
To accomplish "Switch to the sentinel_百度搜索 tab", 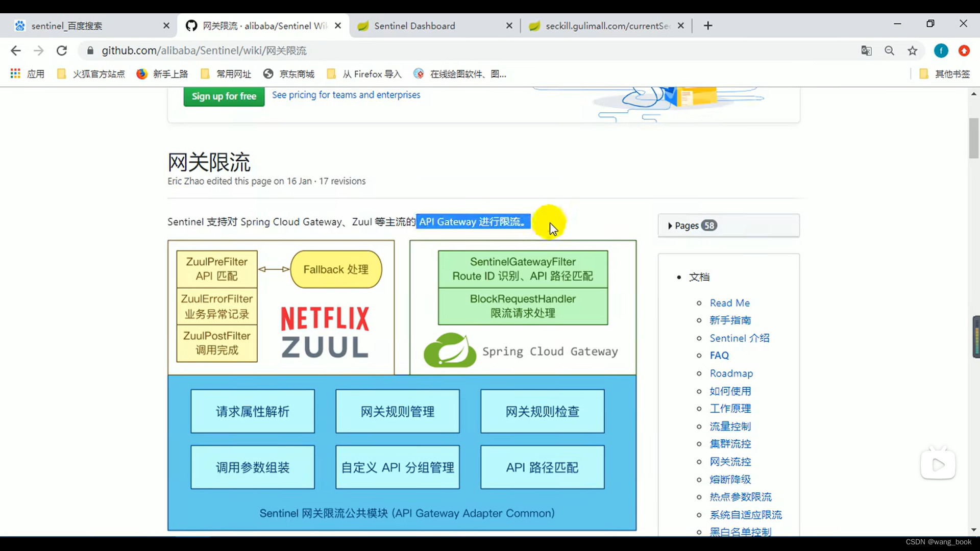I will 67,26.
